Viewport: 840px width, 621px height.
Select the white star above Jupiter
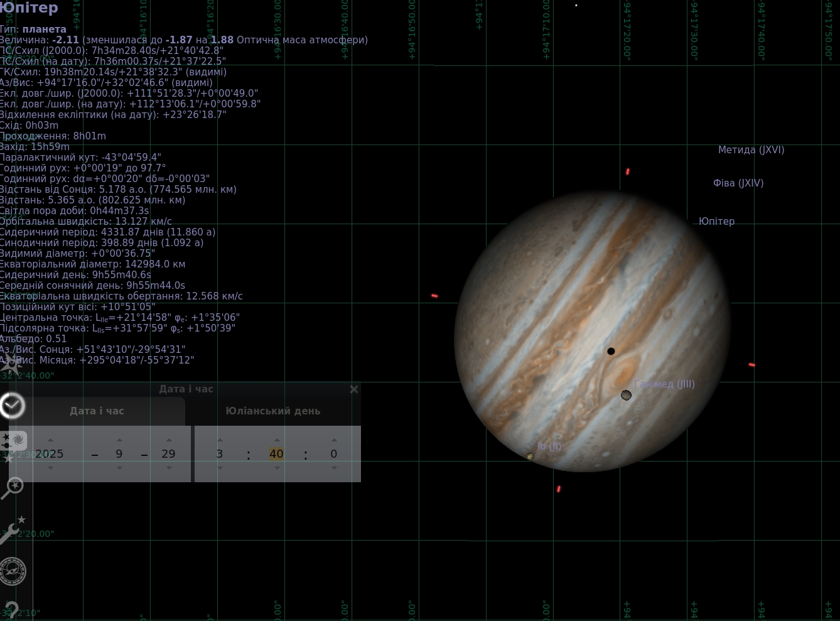pos(576,6)
